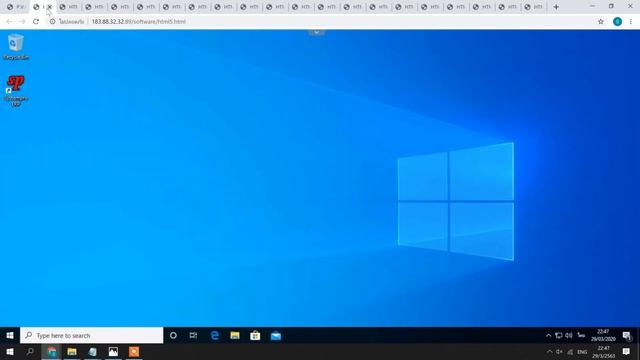
Task: Open the remote Action Center notifications icon
Action: [x=627, y=336]
